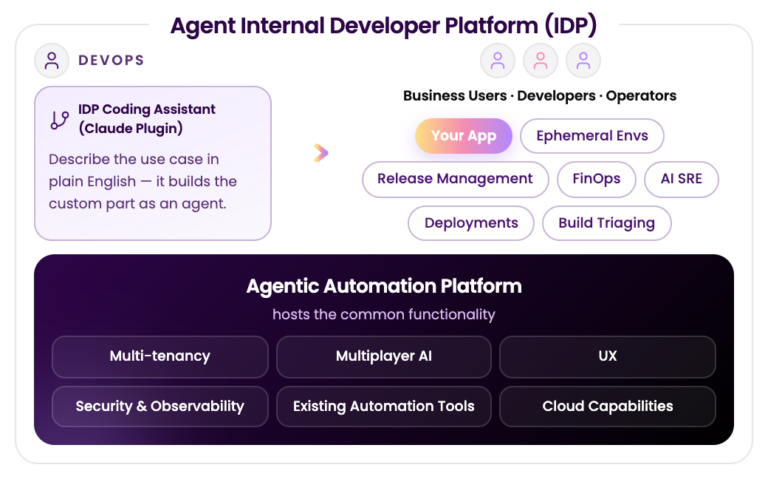Viewport: 768px width, 479px height.
Task: Click the Multi-tenancy tile
Action: pos(160,357)
